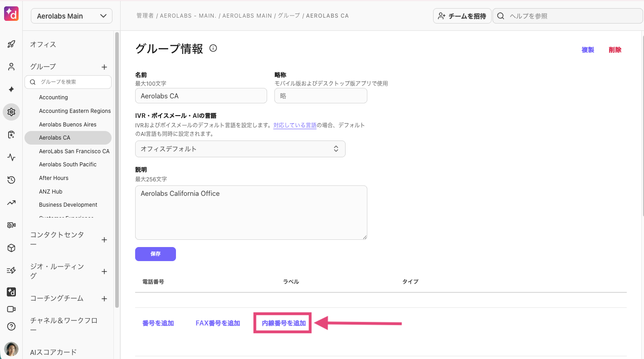Click the 複製 duplicate link
Viewport: 644px width, 359px height.
pyautogui.click(x=588, y=50)
